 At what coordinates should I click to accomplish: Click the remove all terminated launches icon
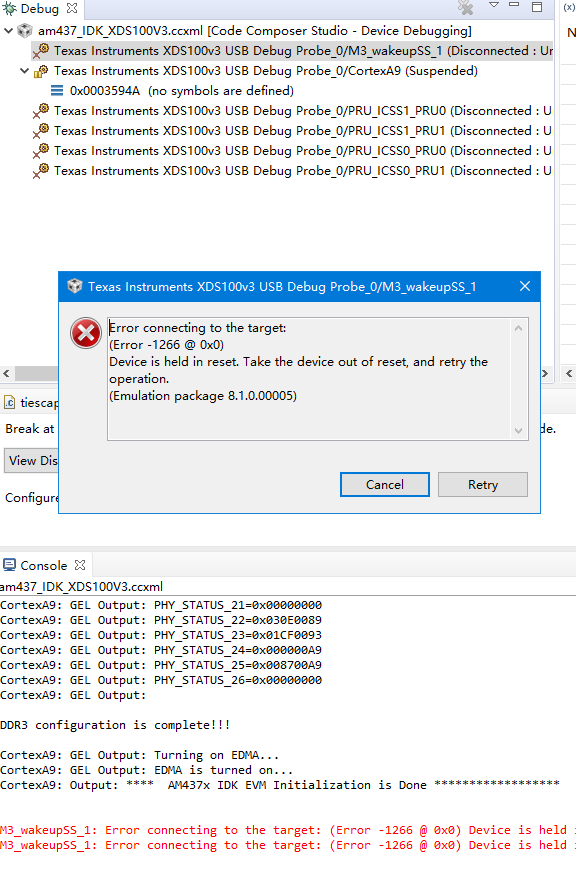pyautogui.click(x=465, y=7)
